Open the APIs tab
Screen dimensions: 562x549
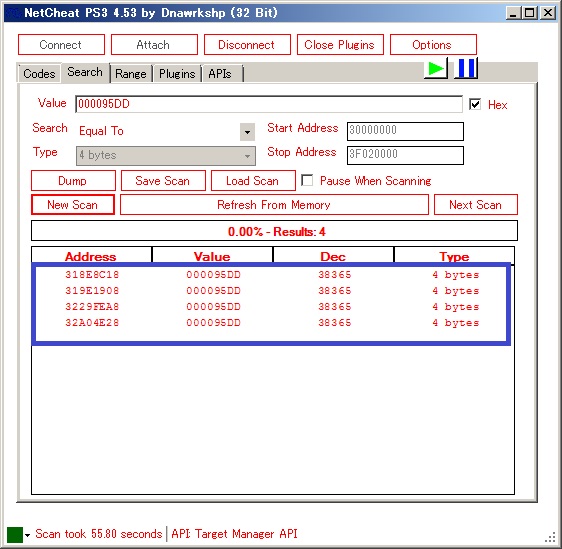(222, 74)
